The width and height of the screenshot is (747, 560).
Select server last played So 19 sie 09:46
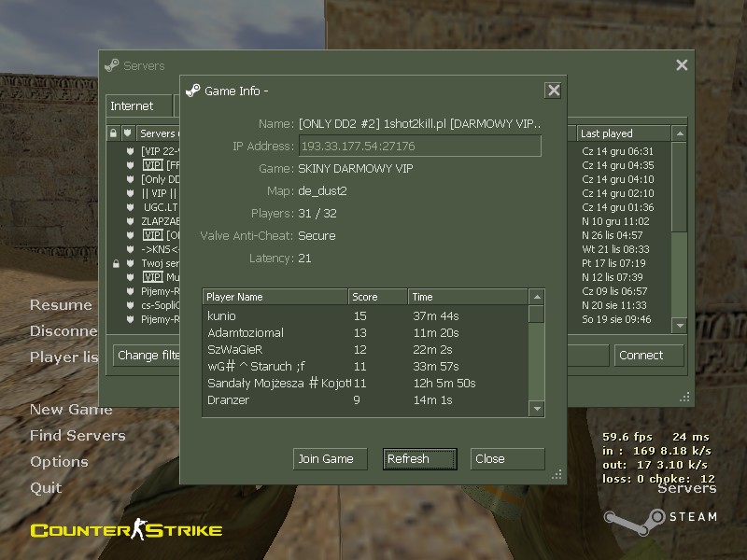click(616, 319)
